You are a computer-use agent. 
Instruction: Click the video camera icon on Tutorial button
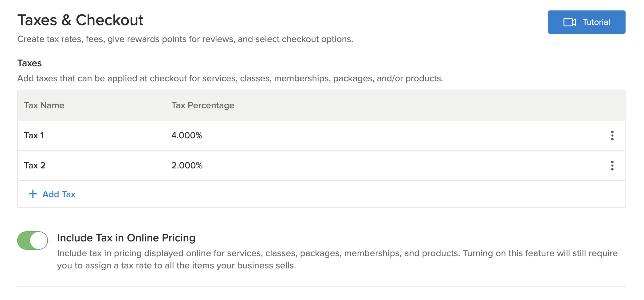point(571,22)
